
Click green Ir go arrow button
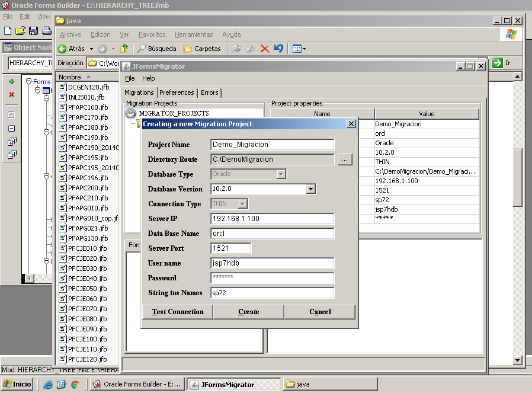coord(498,63)
